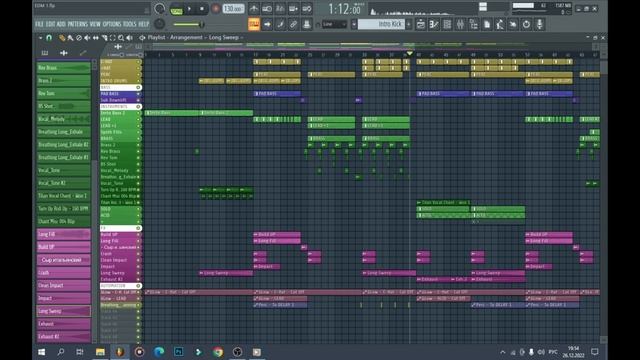Screen dimensions: 640x360
Task: Open the OPTIONS menu
Action: click(112, 24)
